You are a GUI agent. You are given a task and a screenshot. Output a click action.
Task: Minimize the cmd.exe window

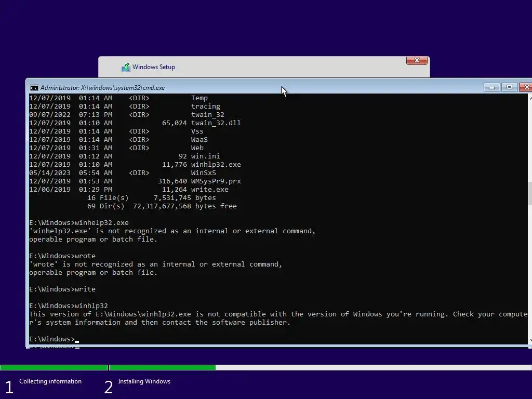(x=491, y=87)
